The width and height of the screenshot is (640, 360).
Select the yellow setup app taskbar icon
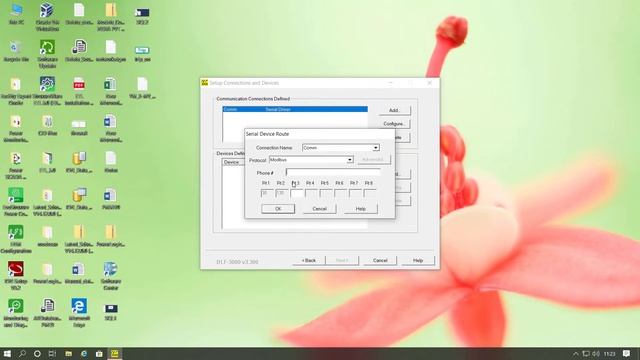click(x=115, y=353)
